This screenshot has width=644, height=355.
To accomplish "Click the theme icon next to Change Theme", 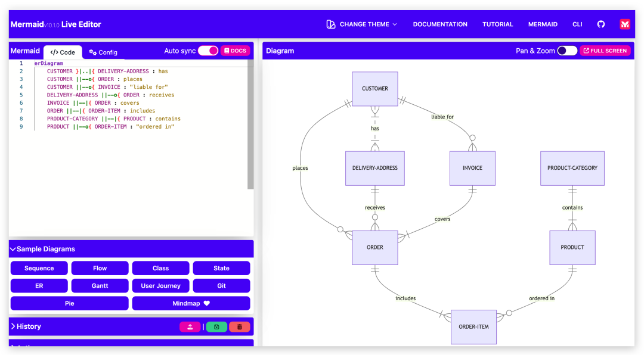I will coord(331,24).
